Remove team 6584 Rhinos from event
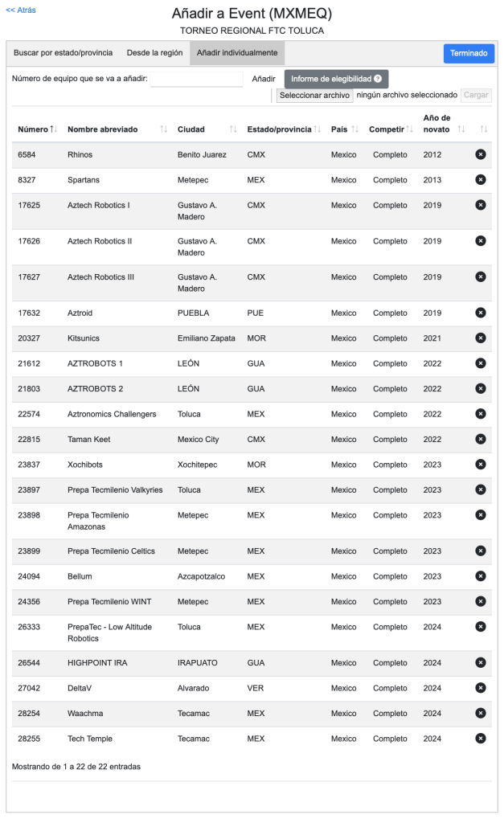 click(x=481, y=154)
